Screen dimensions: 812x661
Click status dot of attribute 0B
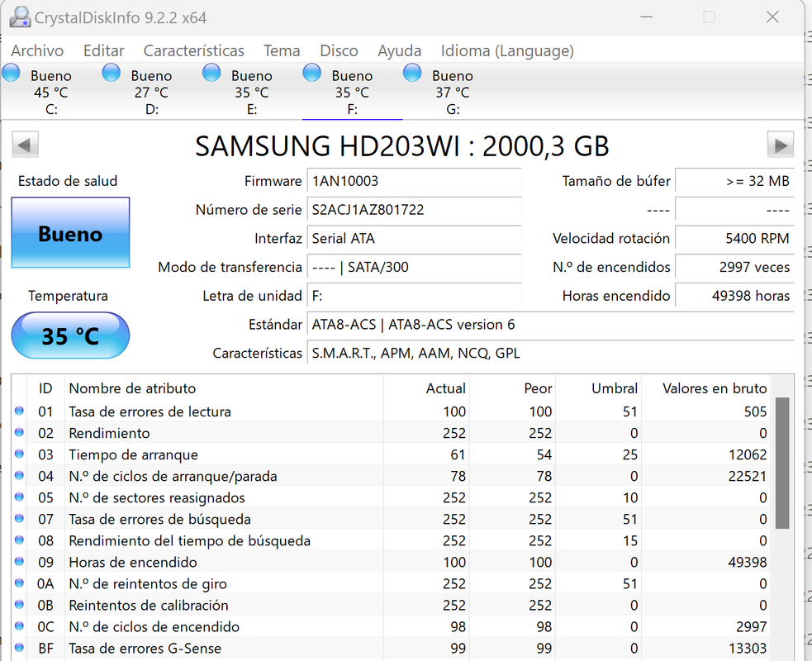click(19, 604)
